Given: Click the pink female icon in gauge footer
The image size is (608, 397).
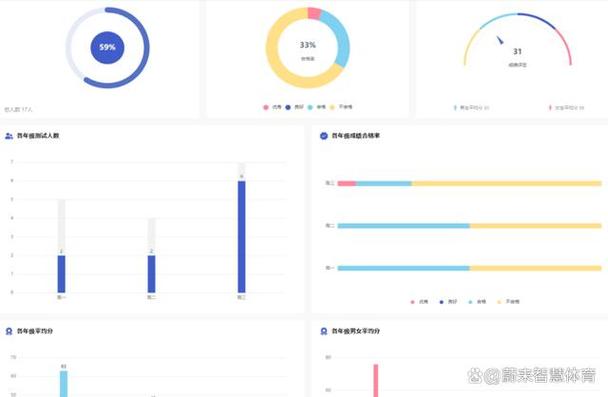Looking at the screenshot, I should [550, 107].
